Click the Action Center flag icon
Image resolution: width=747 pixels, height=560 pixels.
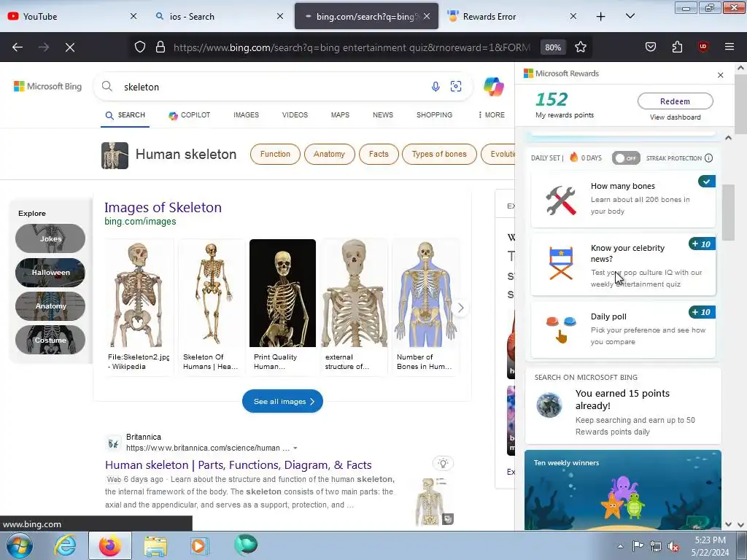click(638, 546)
